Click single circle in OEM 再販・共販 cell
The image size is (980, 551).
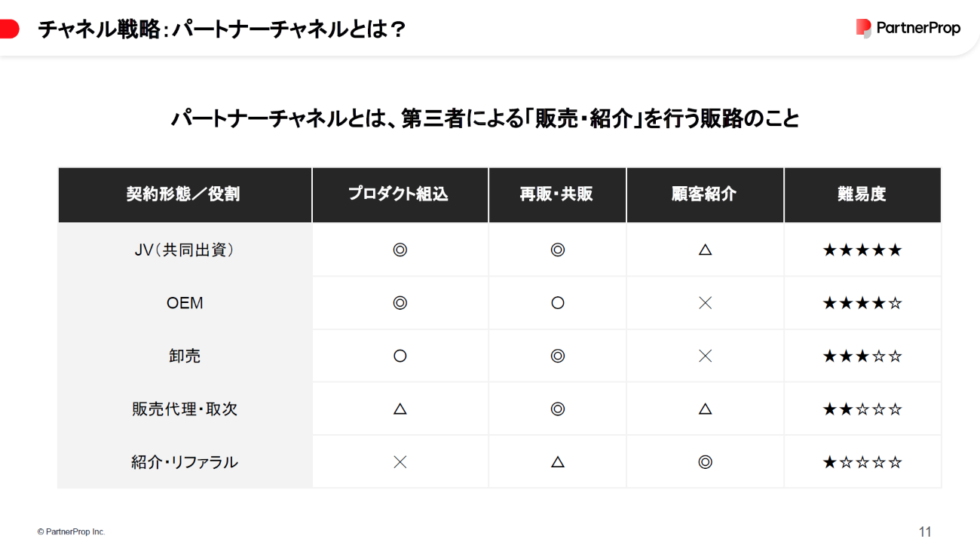click(558, 303)
